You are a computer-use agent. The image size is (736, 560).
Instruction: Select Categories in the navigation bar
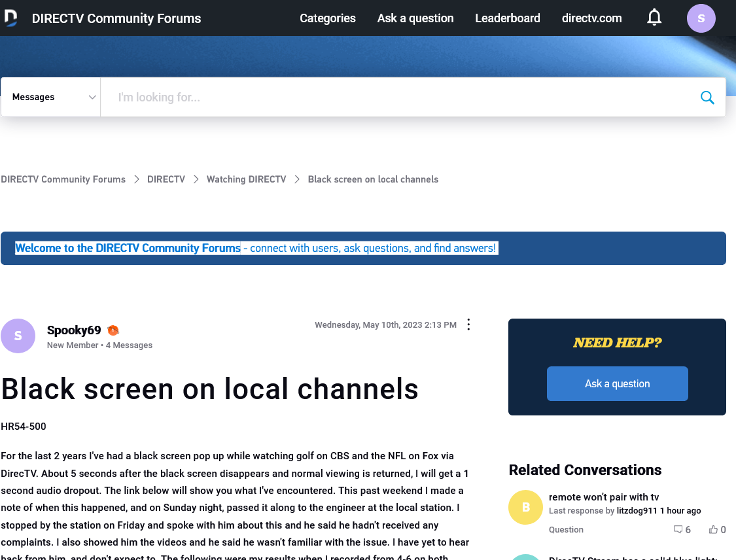coord(327,18)
